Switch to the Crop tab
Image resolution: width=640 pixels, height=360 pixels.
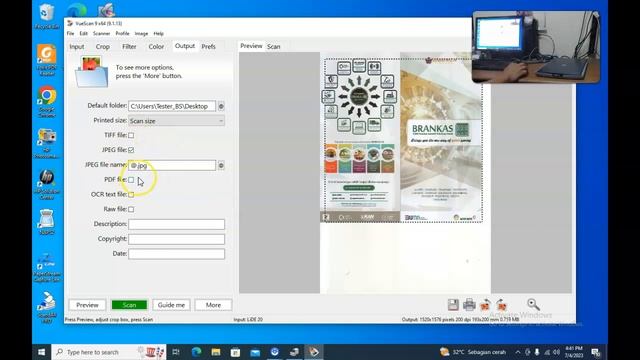pyautogui.click(x=103, y=47)
